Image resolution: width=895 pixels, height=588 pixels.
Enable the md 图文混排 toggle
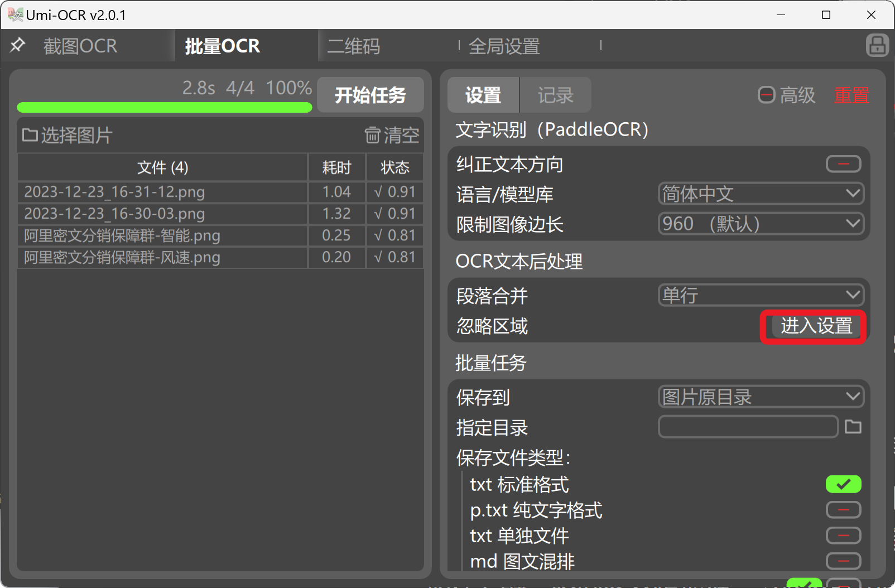pyautogui.click(x=844, y=561)
